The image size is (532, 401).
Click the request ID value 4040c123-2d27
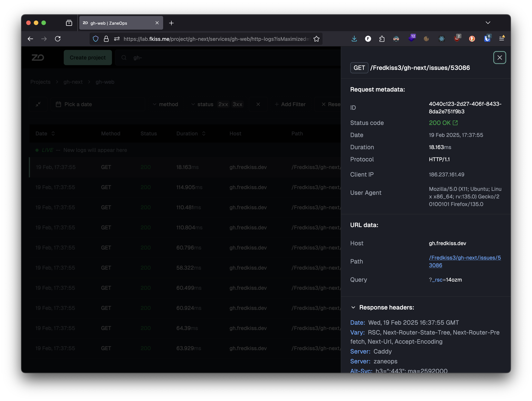pos(465,108)
